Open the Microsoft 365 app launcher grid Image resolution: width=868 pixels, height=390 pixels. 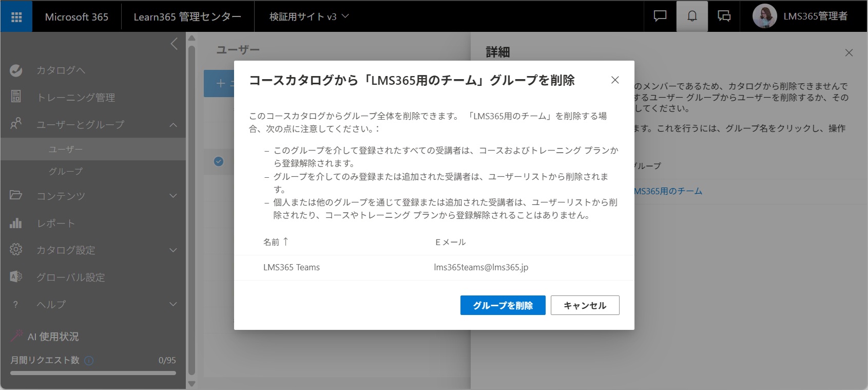[16, 16]
